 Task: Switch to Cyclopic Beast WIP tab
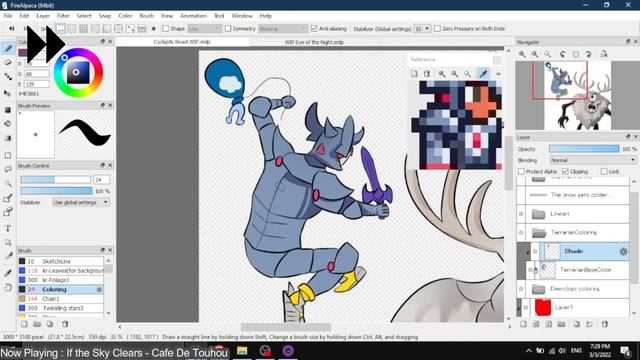pos(182,42)
